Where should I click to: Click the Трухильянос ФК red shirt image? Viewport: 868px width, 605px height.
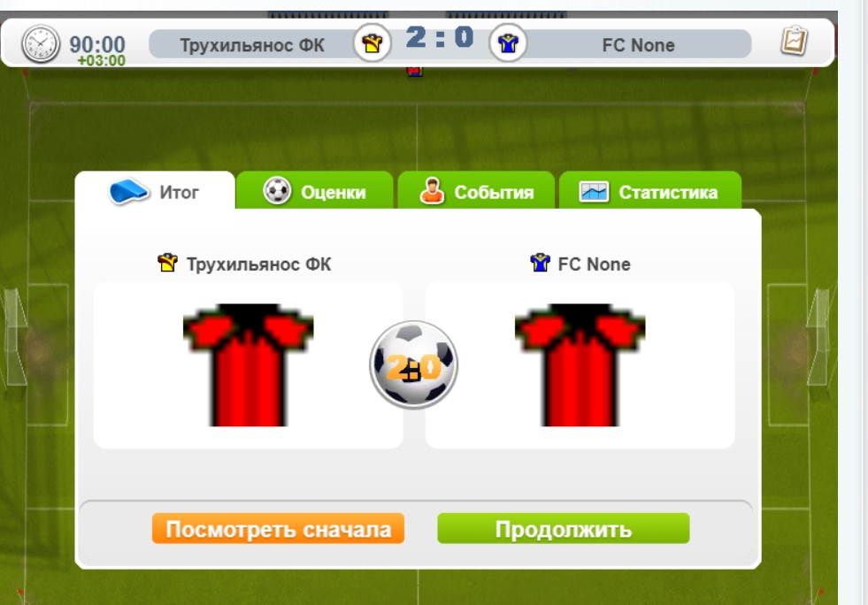click(x=248, y=365)
